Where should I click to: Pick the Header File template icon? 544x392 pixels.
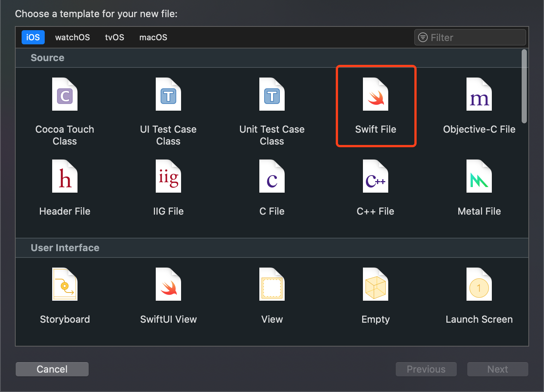tap(65, 176)
